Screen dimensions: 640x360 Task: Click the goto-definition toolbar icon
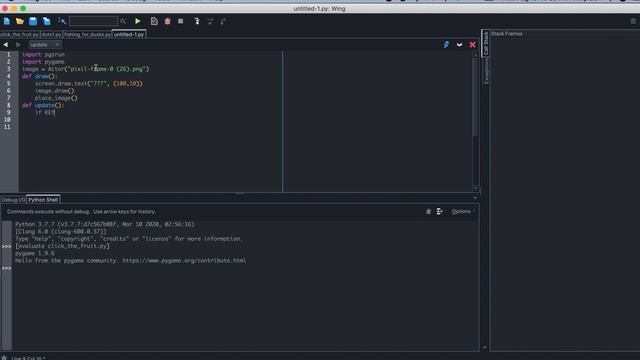pyautogui.click(x=62, y=21)
